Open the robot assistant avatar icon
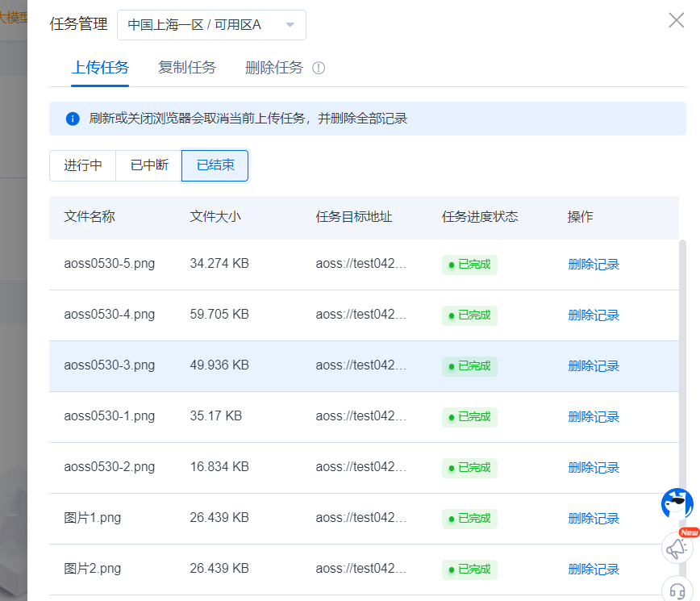This screenshot has height=601, width=700. click(677, 503)
